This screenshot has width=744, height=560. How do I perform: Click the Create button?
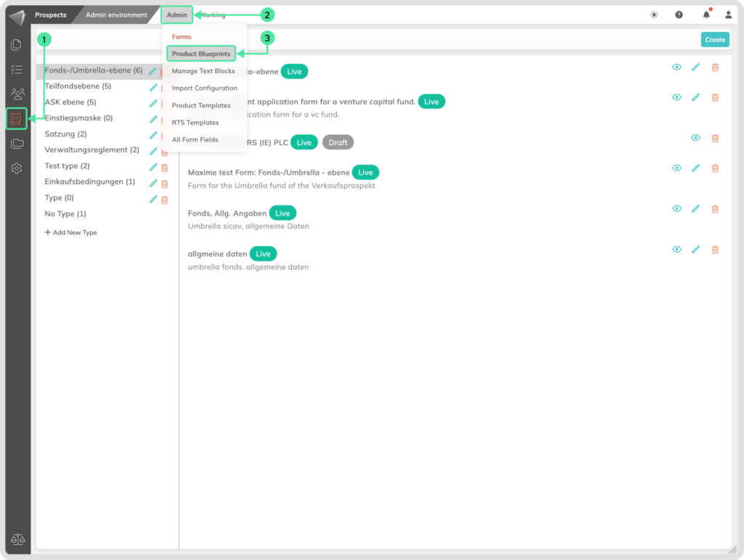coord(714,40)
